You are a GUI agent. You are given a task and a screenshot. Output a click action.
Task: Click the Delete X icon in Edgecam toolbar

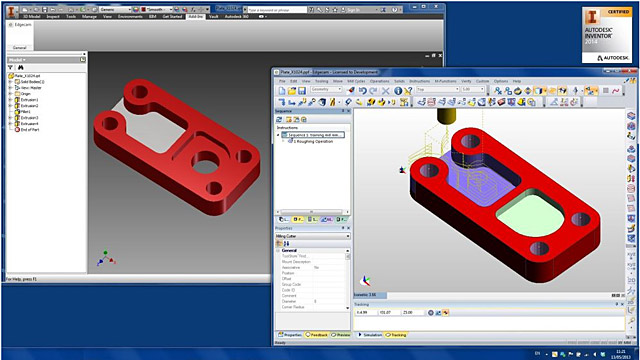click(x=385, y=91)
